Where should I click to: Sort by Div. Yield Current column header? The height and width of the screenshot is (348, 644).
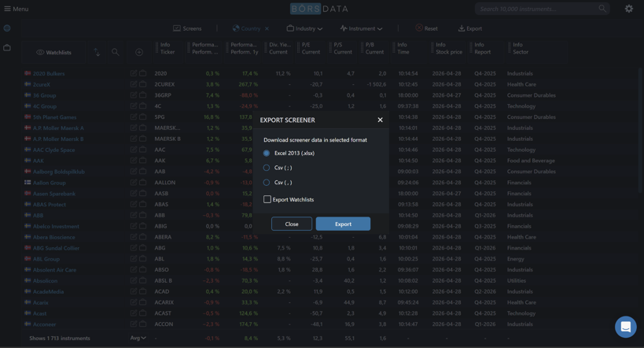click(280, 48)
